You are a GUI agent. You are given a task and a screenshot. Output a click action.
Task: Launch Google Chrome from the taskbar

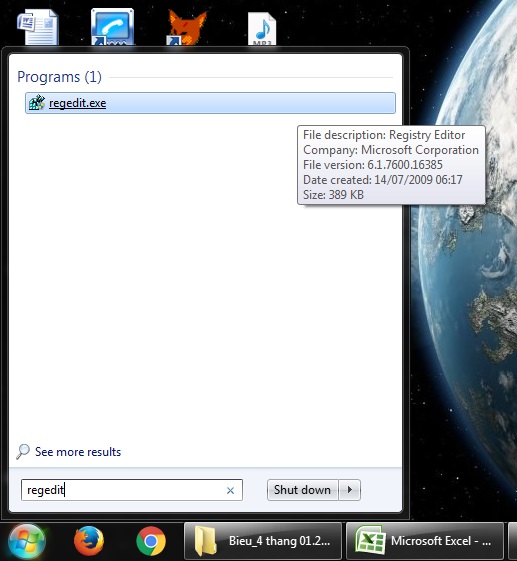[x=151, y=541]
